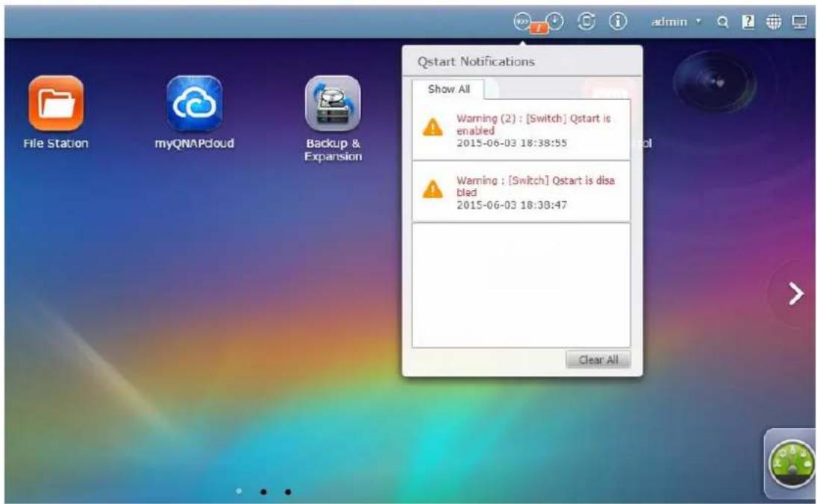Open the 'Qstart is disabled' warning
This screenshot has width=817, height=504.
521,192
